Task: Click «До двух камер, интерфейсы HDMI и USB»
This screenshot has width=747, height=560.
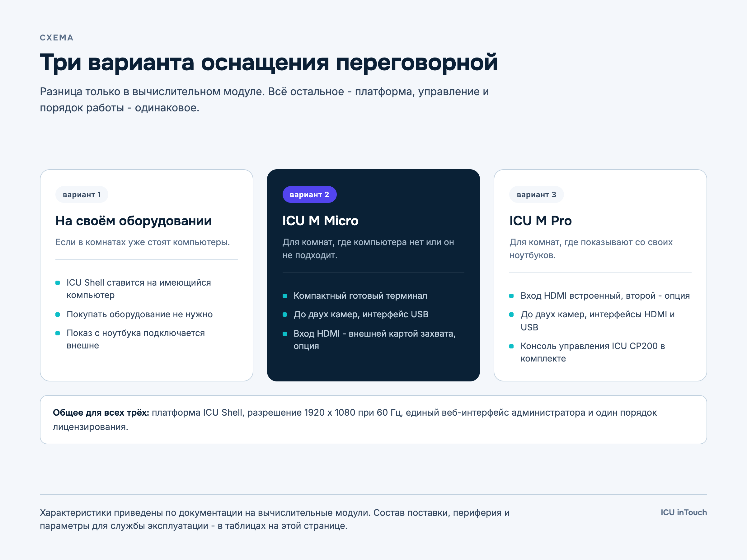Action: pos(597,321)
